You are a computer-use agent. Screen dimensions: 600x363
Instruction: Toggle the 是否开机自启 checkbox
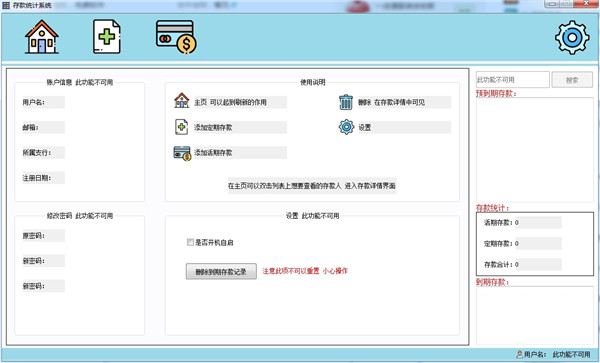tap(190, 242)
